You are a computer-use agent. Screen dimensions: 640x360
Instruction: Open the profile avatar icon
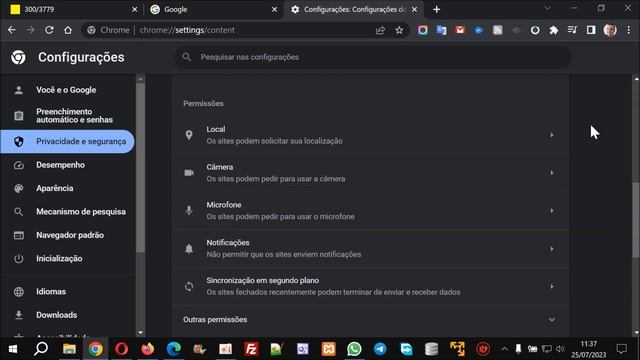(x=610, y=30)
